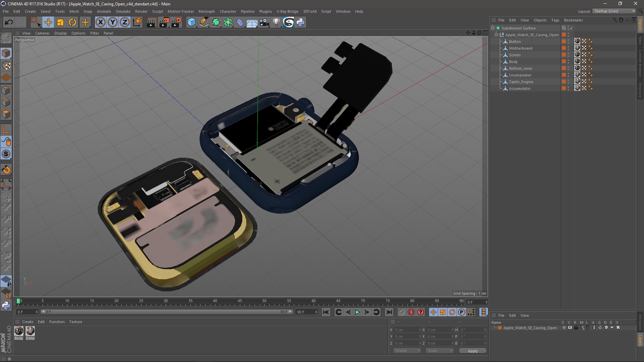Switch to Polygons mode
The width and height of the screenshot is (644, 362).
tap(6, 115)
